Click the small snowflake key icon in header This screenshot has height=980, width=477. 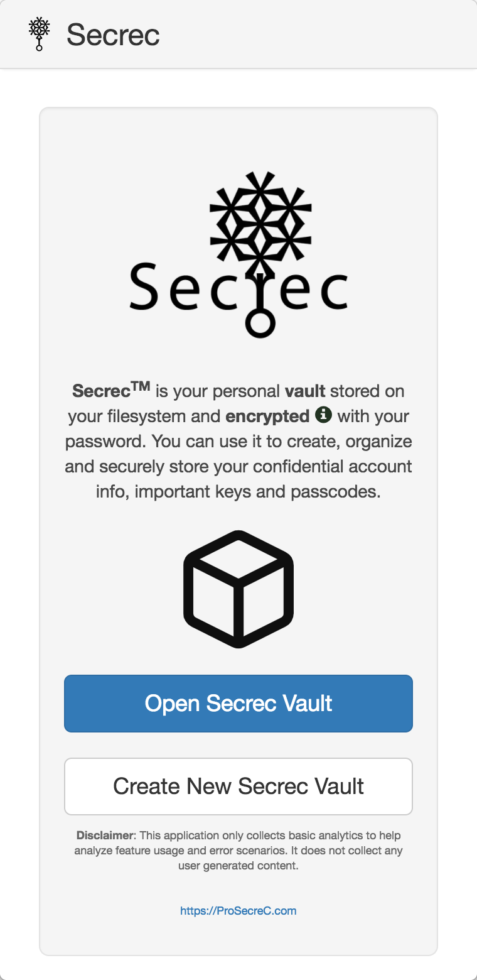tap(40, 35)
